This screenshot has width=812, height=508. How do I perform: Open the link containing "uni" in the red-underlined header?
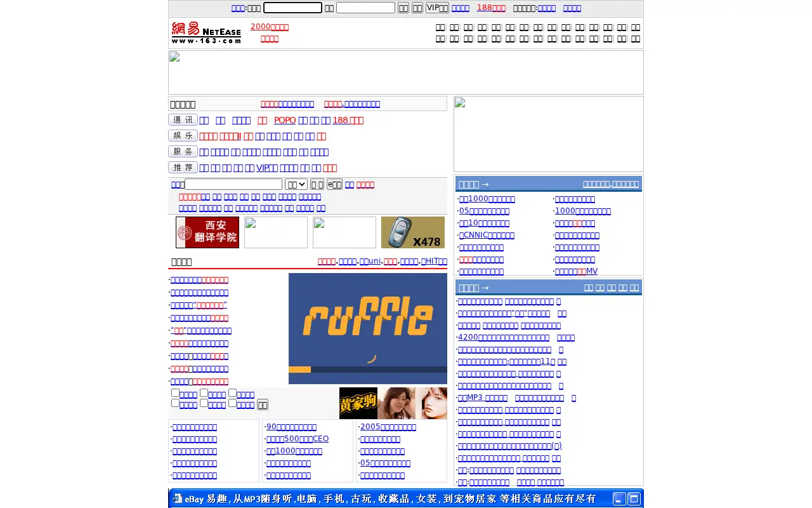click(370, 261)
